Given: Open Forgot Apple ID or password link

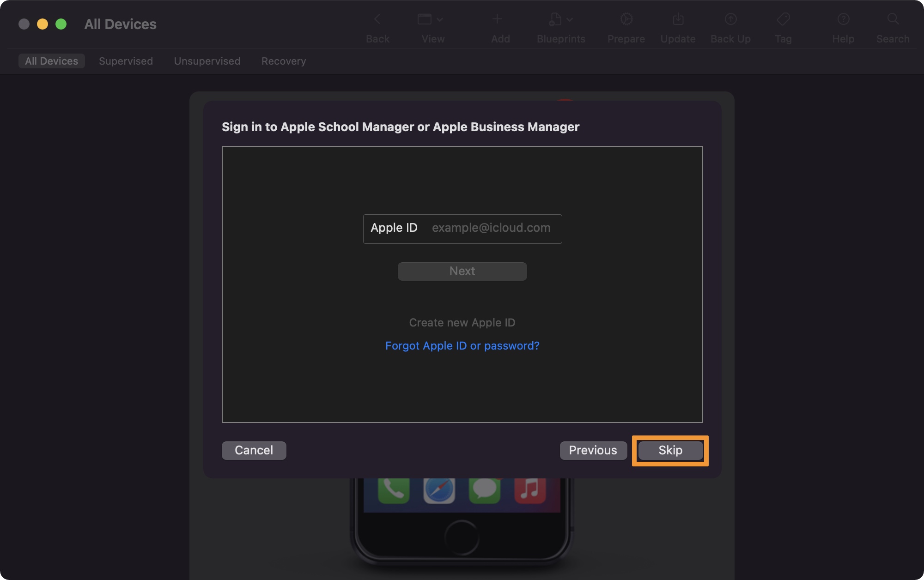Looking at the screenshot, I should click(462, 345).
